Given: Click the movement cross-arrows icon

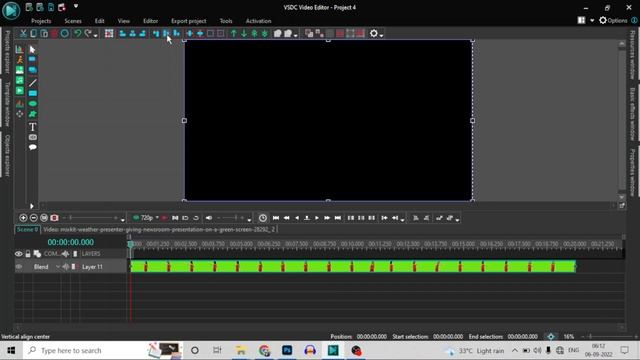Looking at the screenshot, I should point(20,114).
